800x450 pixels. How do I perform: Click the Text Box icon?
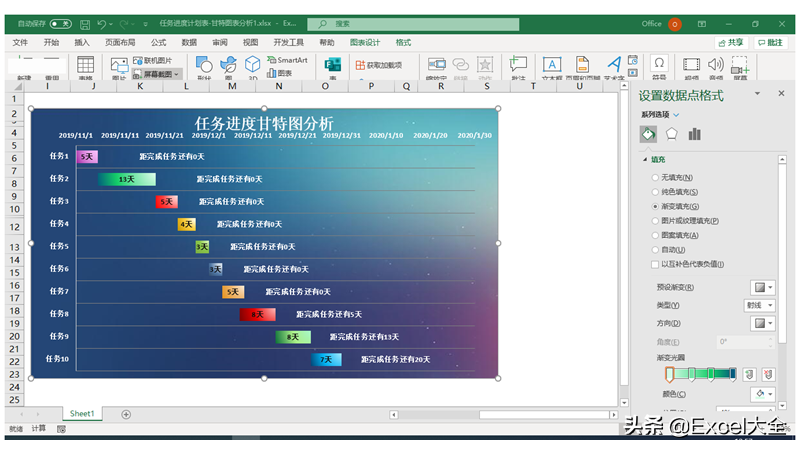(552, 65)
